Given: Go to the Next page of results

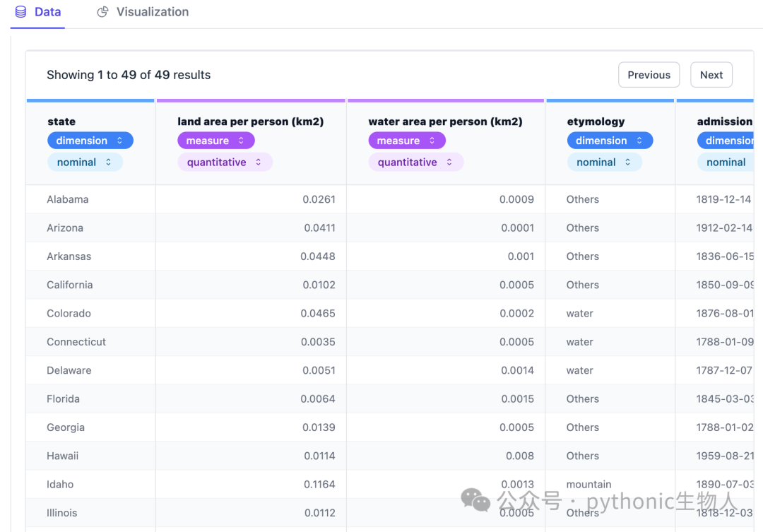Looking at the screenshot, I should coord(711,75).
